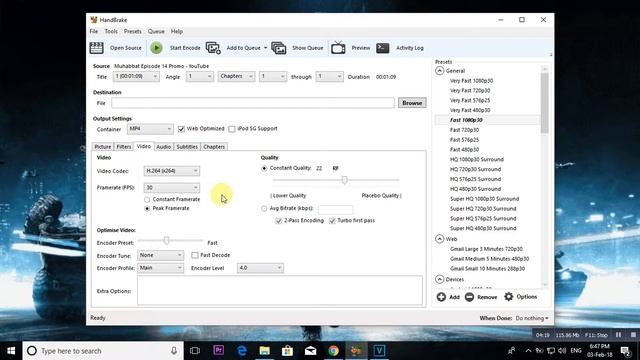Select Constant Framerate radio button
This screenshot has height=360, width=640.
pyautogui.click(x=147, y=200)
